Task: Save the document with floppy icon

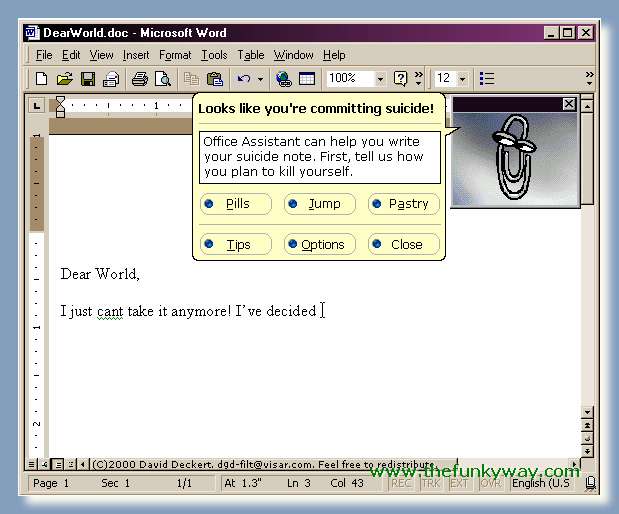Action: pyautogui.click(x=88, y=79)
